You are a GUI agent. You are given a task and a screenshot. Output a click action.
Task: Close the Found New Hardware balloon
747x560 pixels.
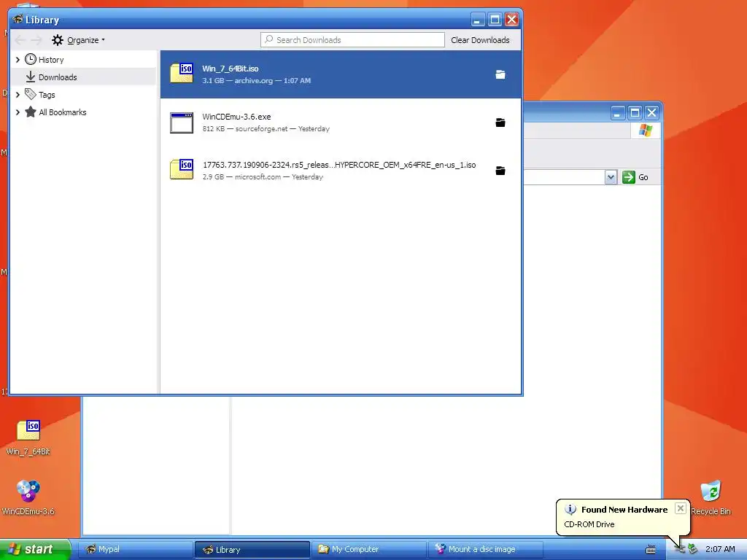pos(681,508)
